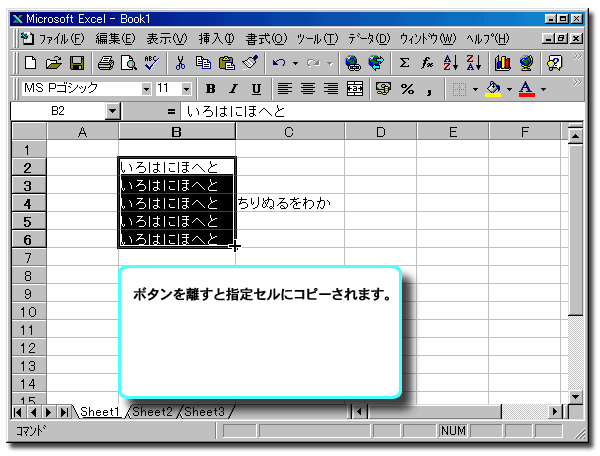This screenshot has height=456, width=600.
Task: Open the Undo history dropdown arrow
Action: coord(295,63)
